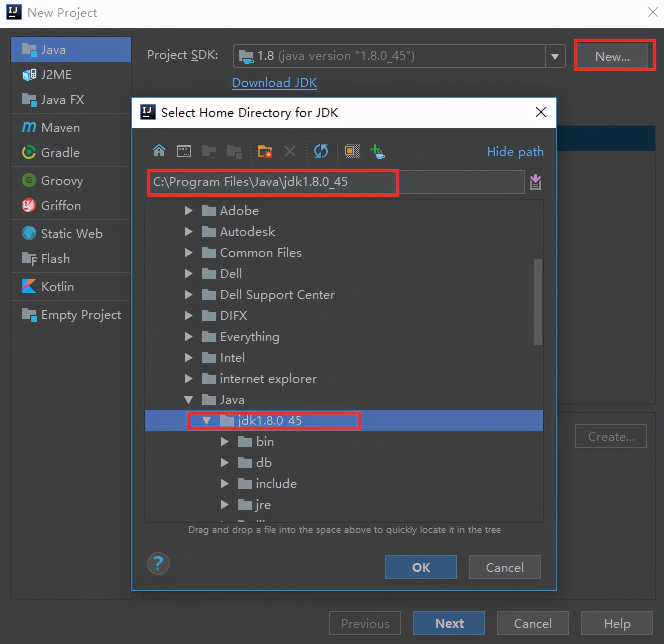Expand the Autodesk folder arrow
The width and height of the screenshot is (664, 644).
[x=188, y=231]
